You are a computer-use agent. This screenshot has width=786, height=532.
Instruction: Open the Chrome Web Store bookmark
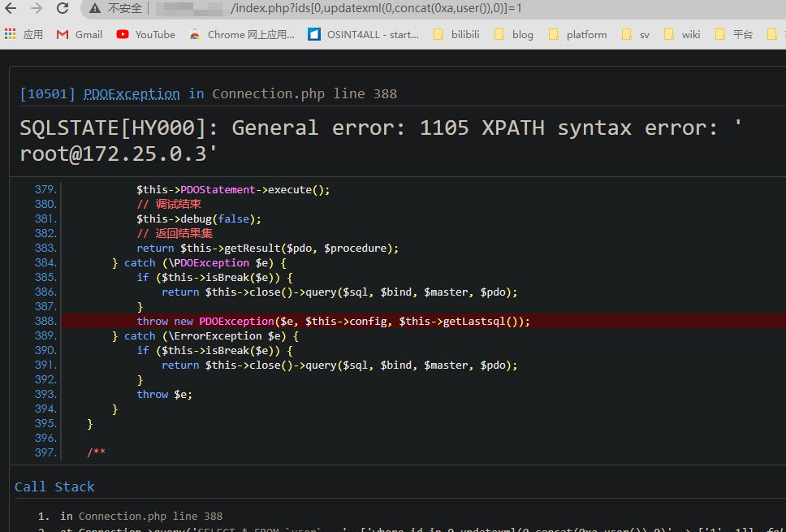(x=242, y=34)
